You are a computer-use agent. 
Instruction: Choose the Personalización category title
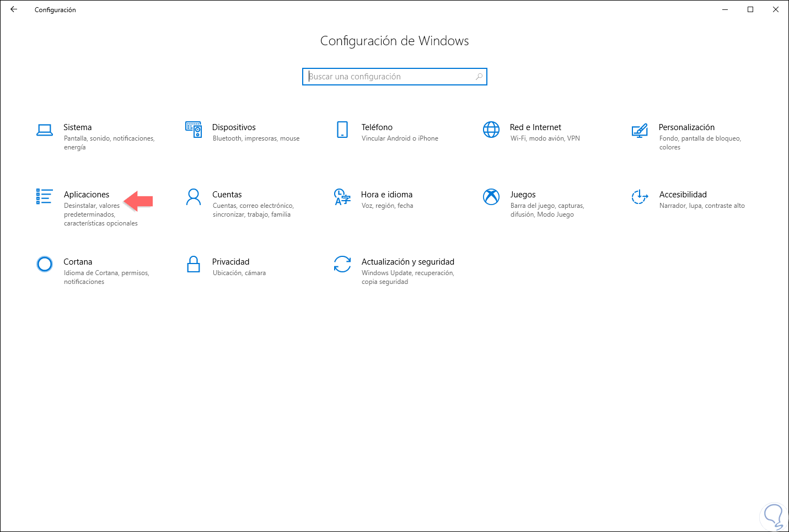[x=686, y=127]
